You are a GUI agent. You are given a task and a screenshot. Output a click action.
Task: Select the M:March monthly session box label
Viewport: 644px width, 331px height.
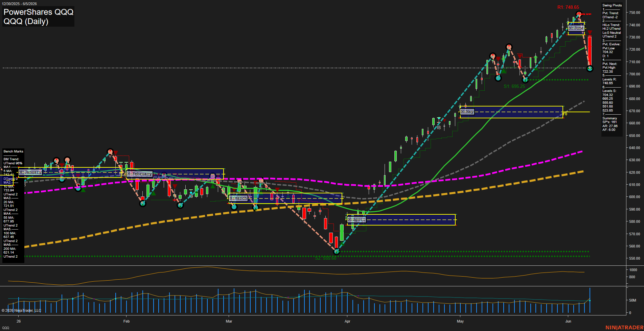coord(238,198)
